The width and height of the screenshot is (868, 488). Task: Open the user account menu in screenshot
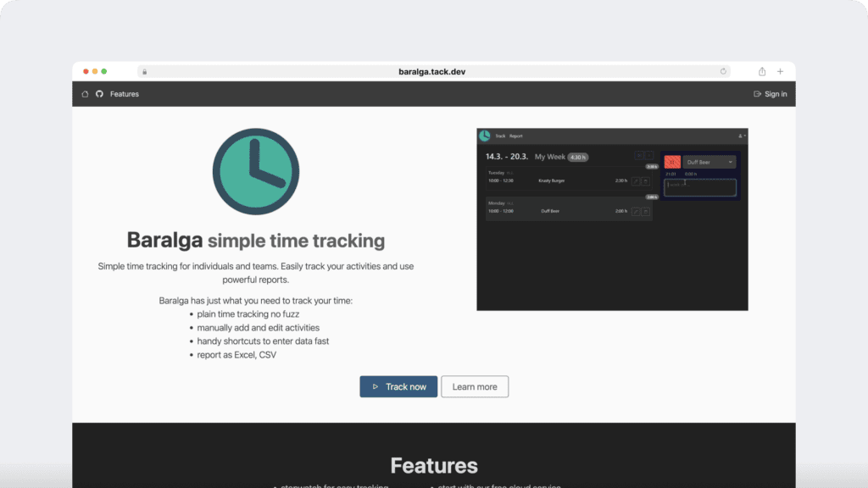click(742, 136)
